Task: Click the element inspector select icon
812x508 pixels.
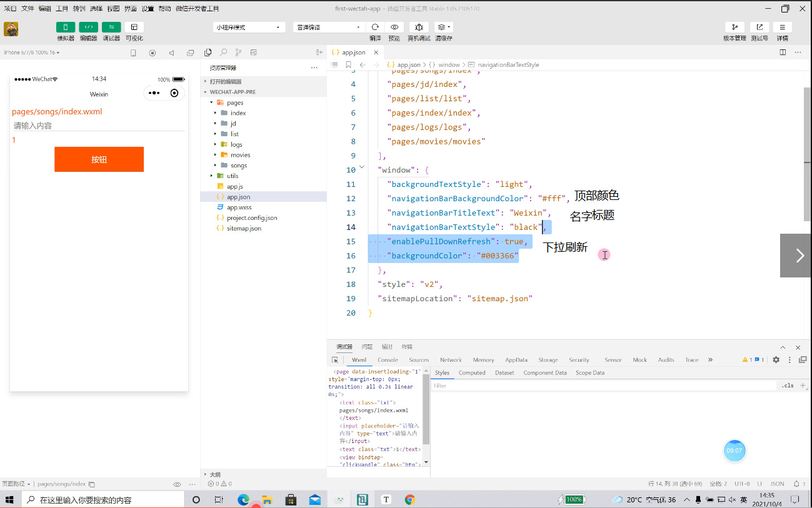Action: coord(335,360)
